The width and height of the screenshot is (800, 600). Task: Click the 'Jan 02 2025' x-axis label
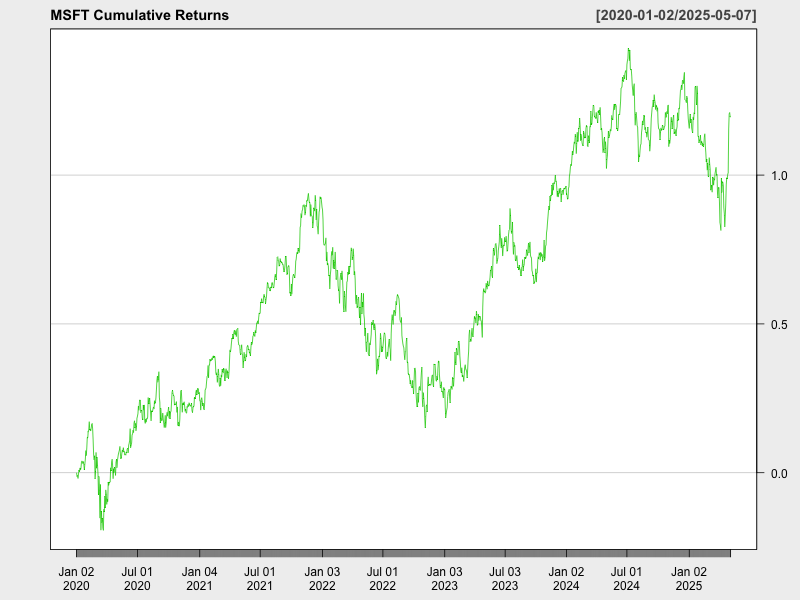coord(689,579)
